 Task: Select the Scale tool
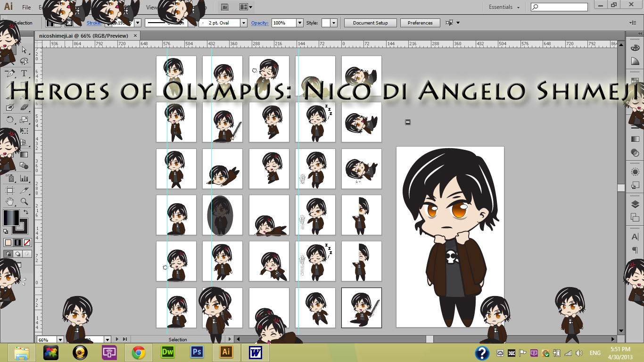click(x=25, y=120)
